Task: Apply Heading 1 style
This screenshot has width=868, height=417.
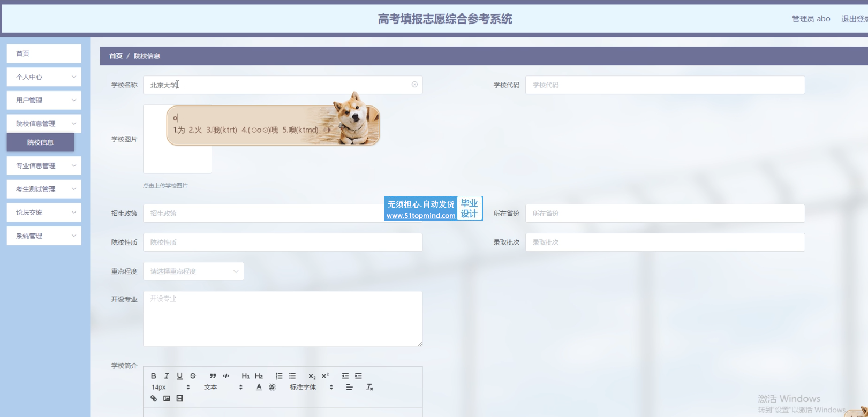Action: (x=246, y=376)
